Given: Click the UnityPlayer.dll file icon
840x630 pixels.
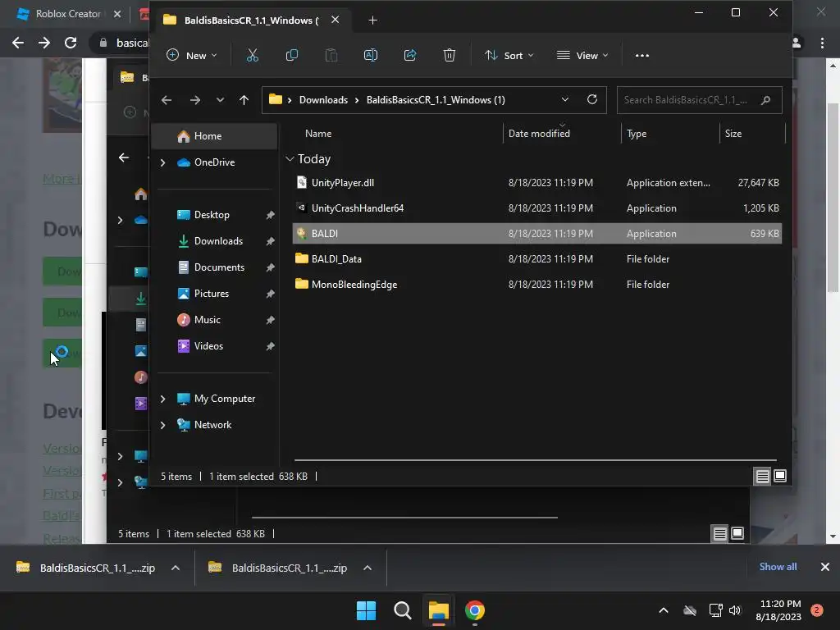Looking at the screenshot, I should point(302,183).
